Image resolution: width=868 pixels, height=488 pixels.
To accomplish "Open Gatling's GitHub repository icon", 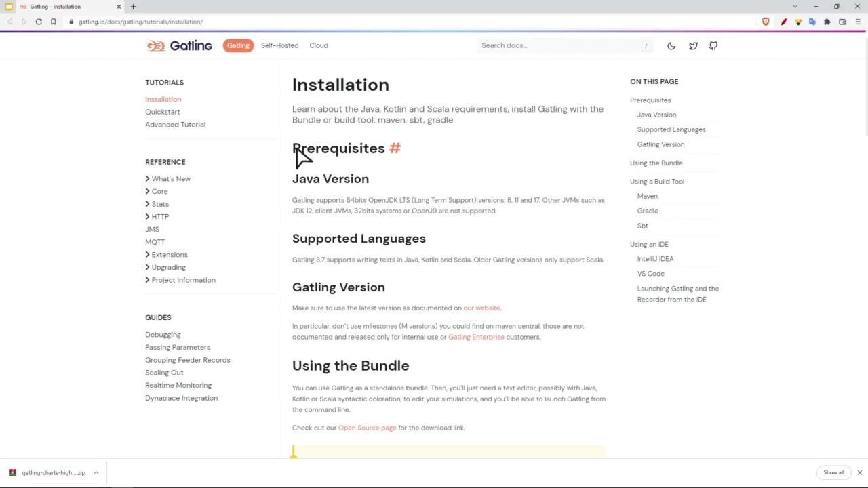I will tap(713, 46).
